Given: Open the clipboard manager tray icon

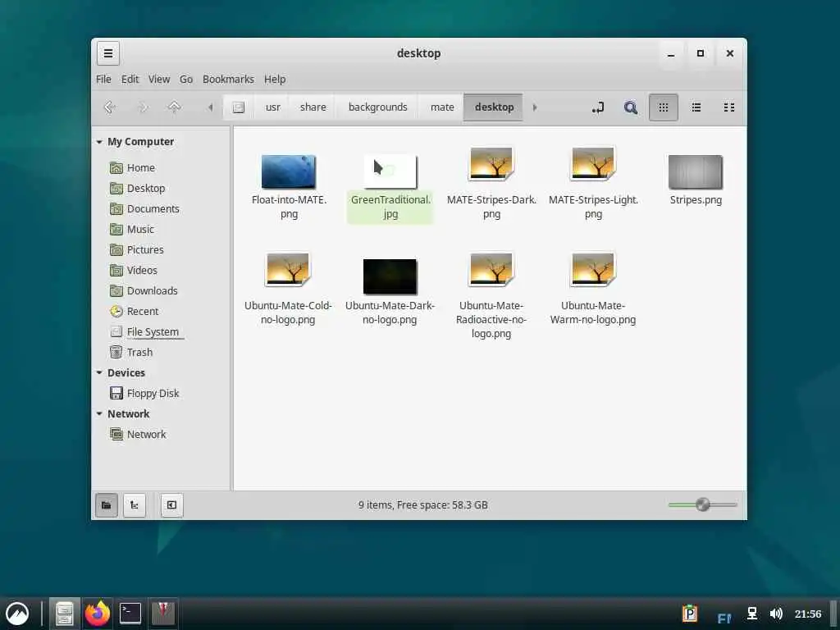Looking at the screenshot, I should point(690,614).
